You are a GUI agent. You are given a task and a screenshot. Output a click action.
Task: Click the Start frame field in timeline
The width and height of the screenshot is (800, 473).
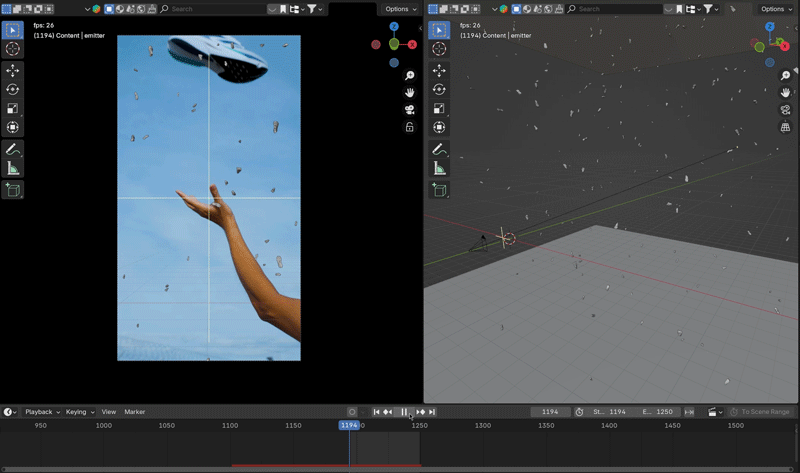tap(609, 412)
